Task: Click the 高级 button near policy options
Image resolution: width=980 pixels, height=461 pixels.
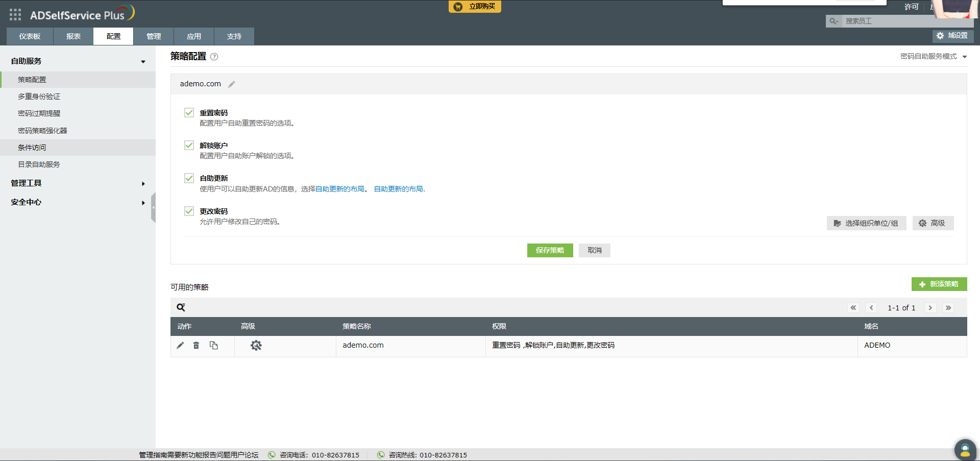Action: pos(933,223)
